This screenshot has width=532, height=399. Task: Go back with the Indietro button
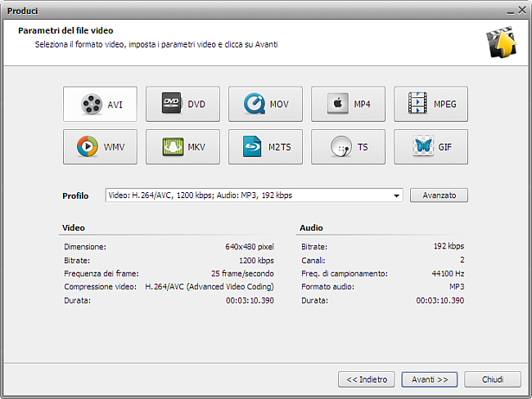tap(367, 379)
